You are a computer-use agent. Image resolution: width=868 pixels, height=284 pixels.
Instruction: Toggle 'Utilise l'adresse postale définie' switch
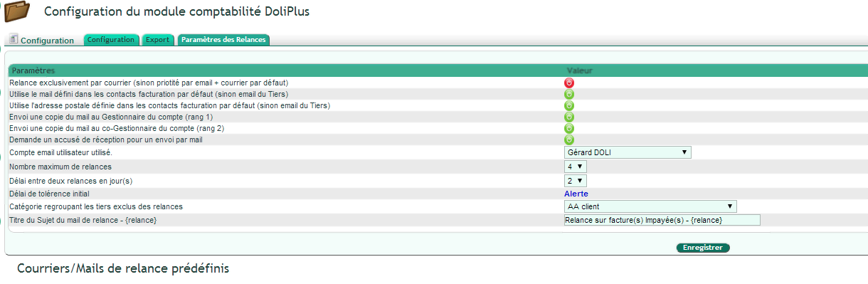click(x=569, y=105)
